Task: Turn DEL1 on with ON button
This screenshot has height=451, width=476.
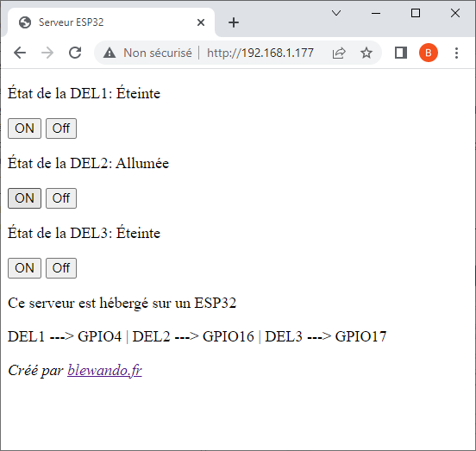Action: click(x=24, y=128)
